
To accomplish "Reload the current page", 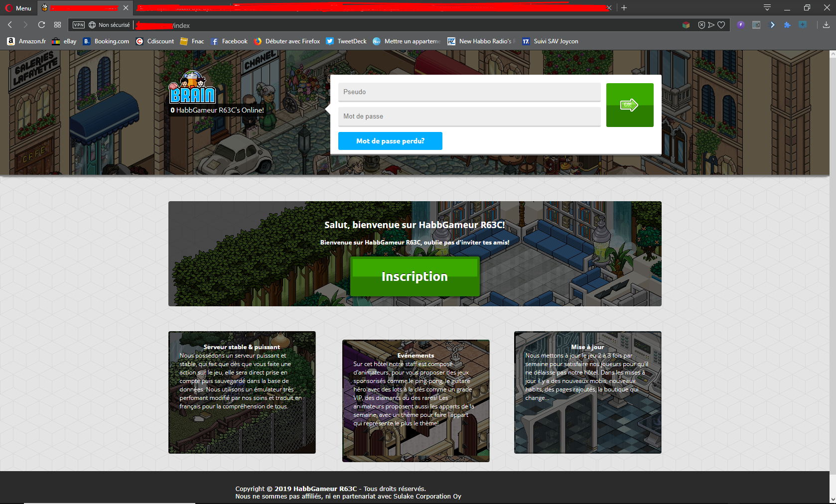I will pos(41,25).
